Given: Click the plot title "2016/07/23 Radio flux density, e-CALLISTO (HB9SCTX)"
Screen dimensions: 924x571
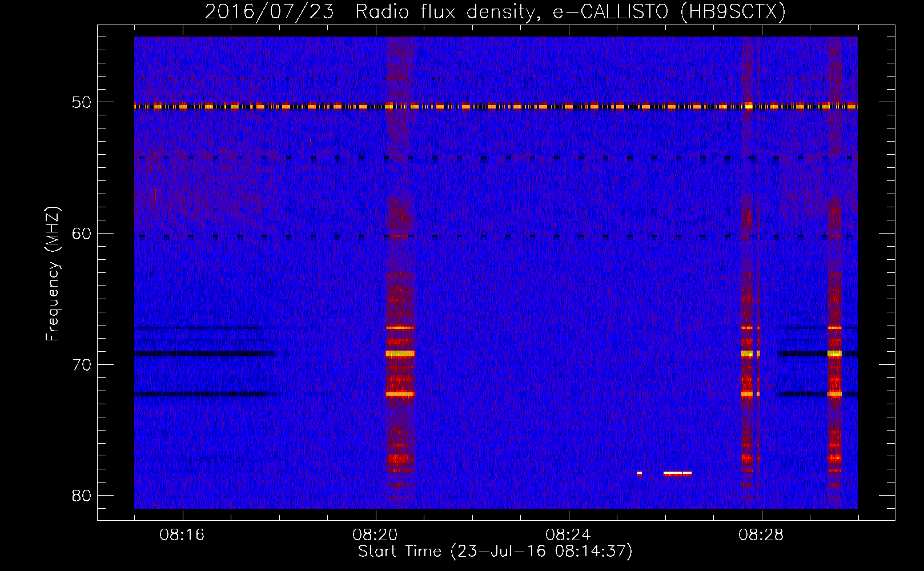Looking at the screenshot, I should click(x=495, y=11).
